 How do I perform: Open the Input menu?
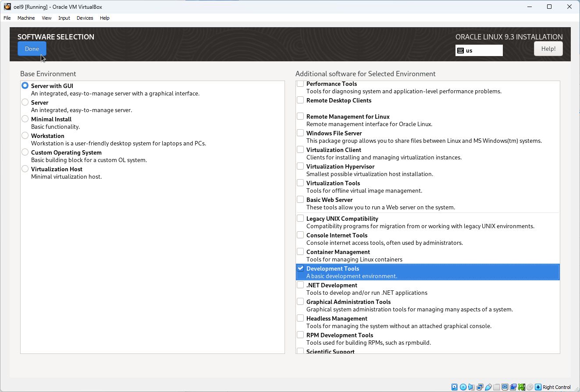[x=64, y=18]
